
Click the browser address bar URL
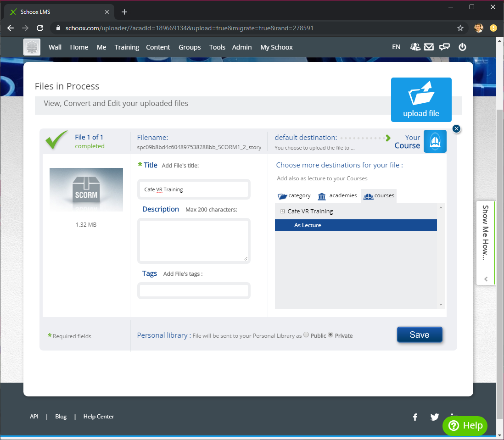click(189, 28)
